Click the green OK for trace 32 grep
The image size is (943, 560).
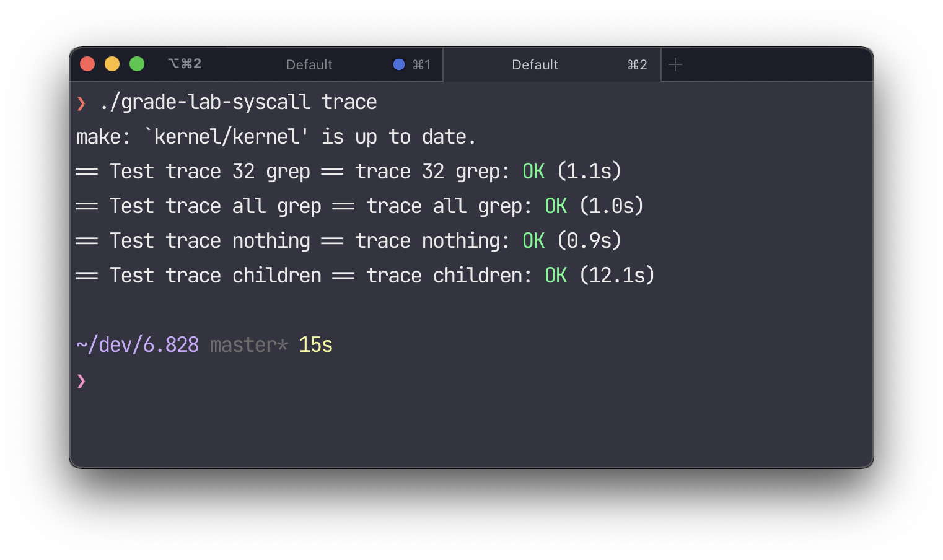point(533,172)
